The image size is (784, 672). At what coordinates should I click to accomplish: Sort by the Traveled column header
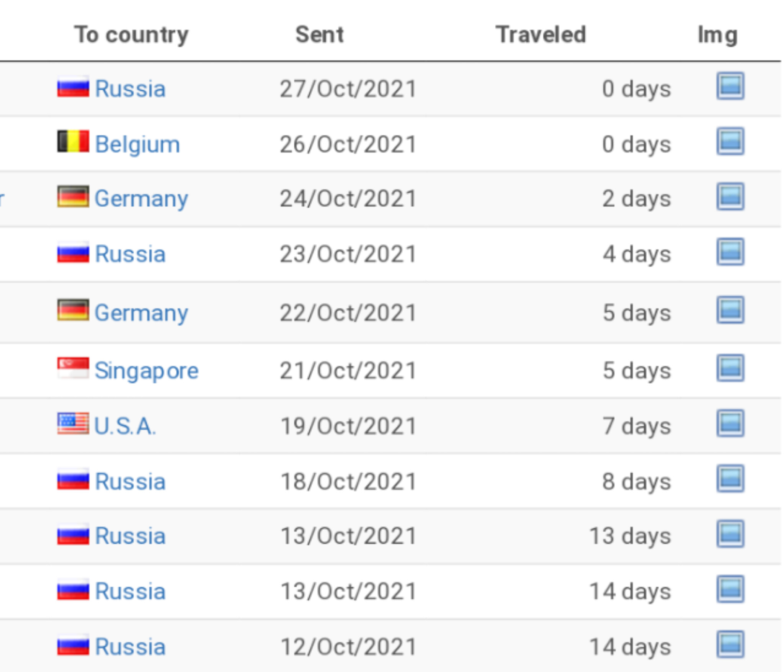click(541, 34)
